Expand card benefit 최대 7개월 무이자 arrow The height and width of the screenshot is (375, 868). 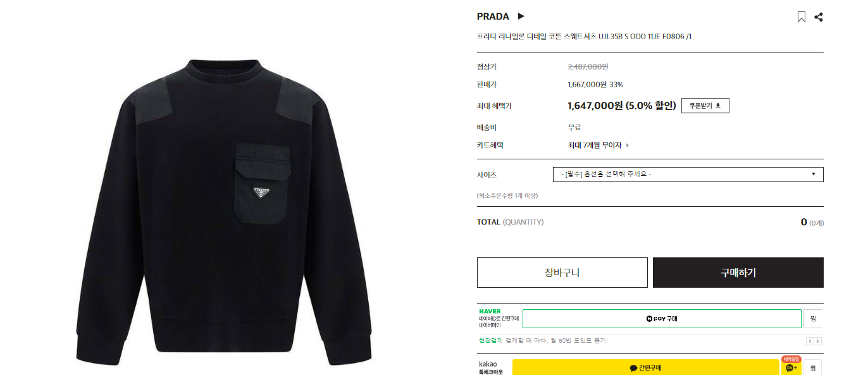628,145
